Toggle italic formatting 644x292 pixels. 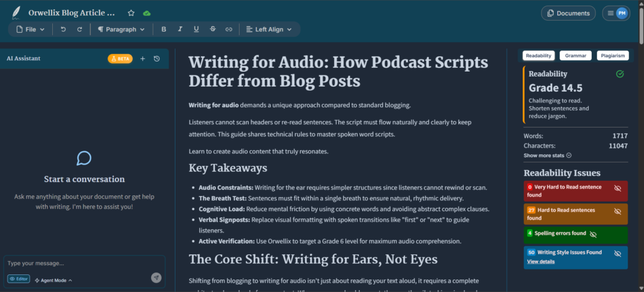180,30
